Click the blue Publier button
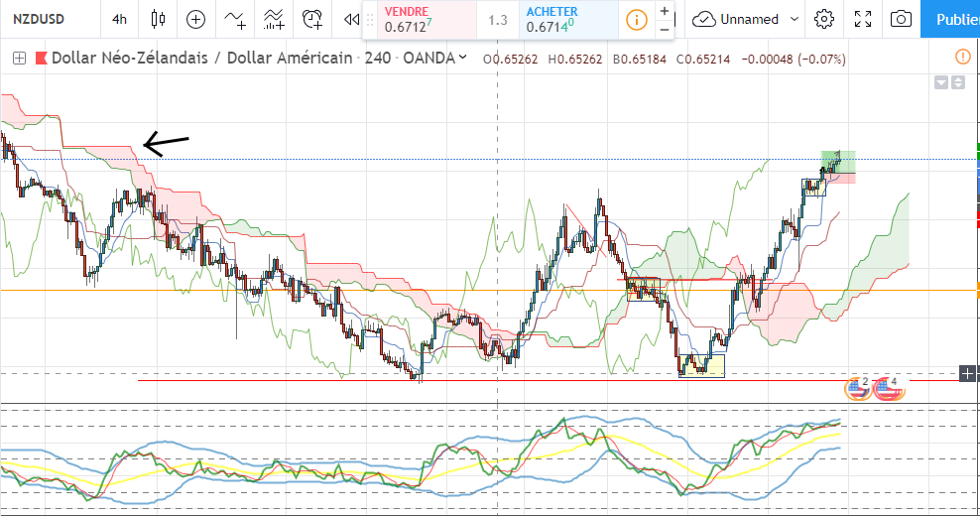This screenshot has height=516, width=980. click(x=950, y=20)
